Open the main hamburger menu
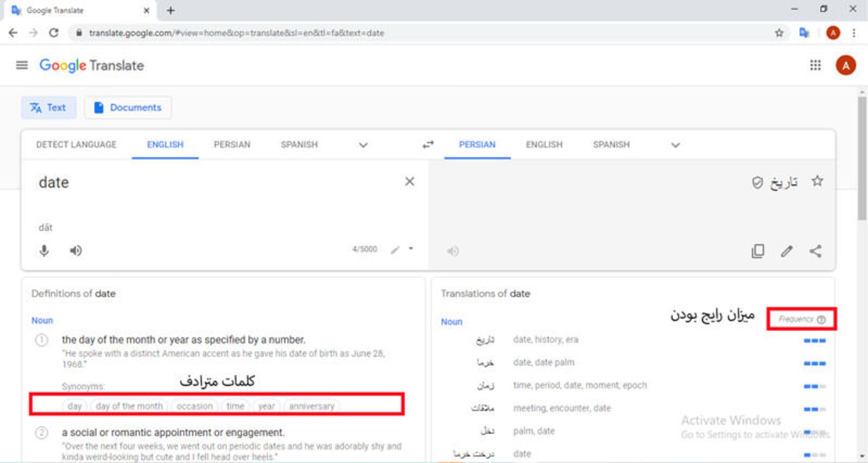The height and width of the screenshot is (463, 868). [22, 65]
